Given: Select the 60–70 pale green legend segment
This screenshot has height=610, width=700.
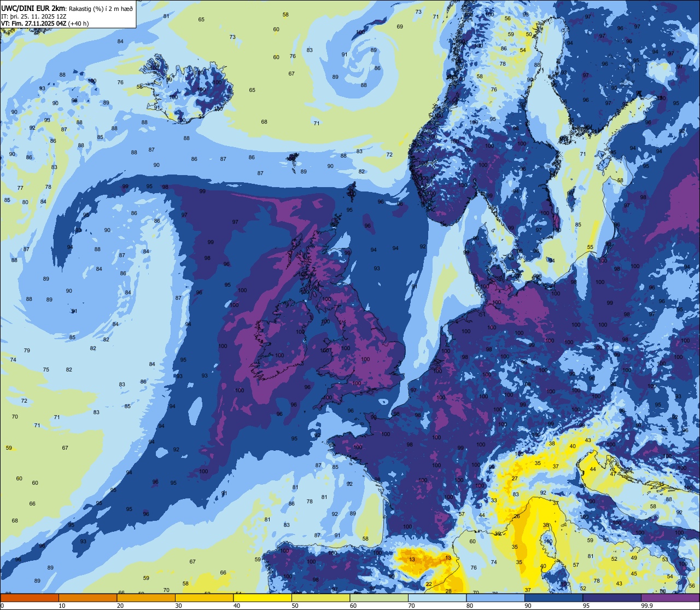Looking at the screenshot, I should pyautogui.click(x=379, y=597).
